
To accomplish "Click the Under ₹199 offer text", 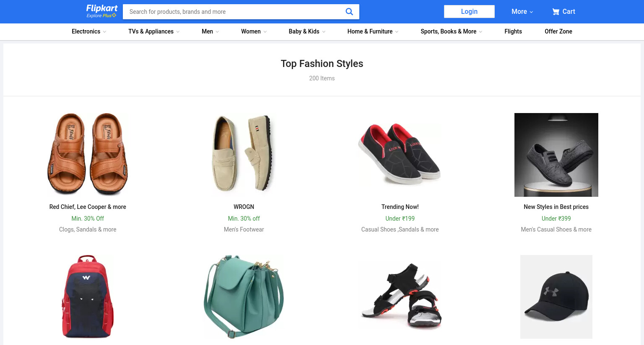I will click(x=400, y=219).
